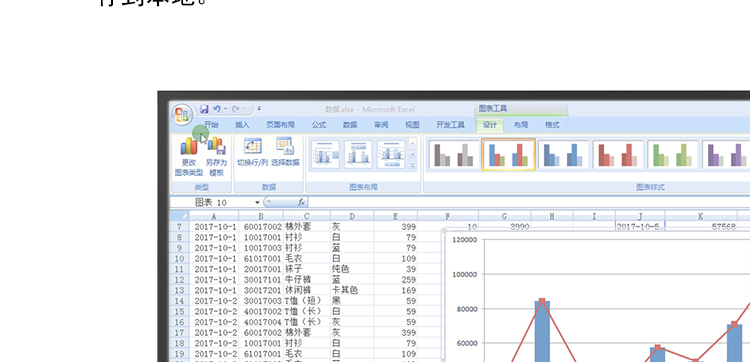Choose the red chart style swatch
The height and width of the screenshot is (362, 750).
(618, 154)
